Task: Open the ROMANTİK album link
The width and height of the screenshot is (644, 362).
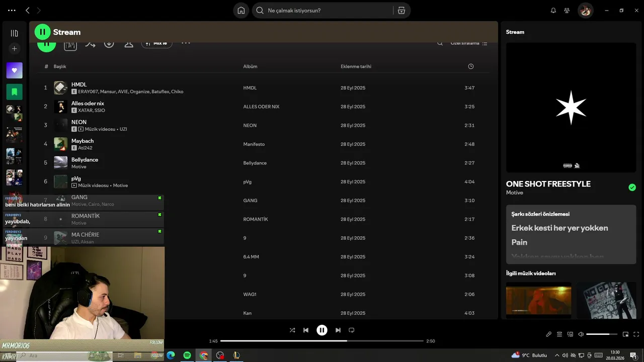Action: click(x=256, y=219)
